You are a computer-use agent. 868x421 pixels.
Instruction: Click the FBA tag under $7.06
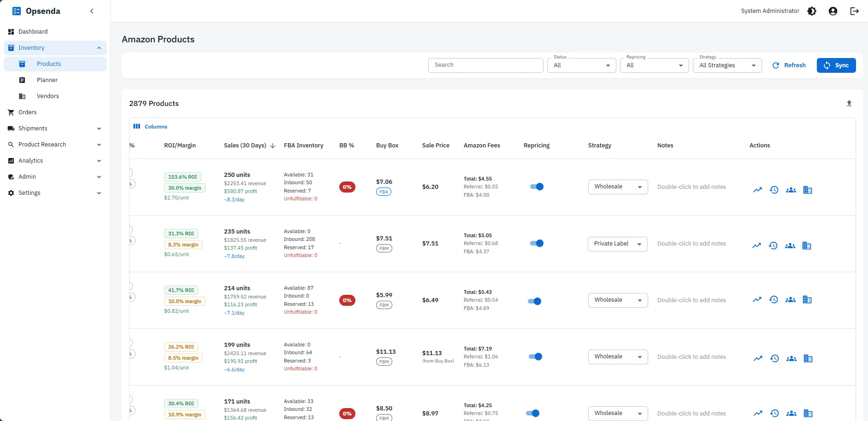384,192
